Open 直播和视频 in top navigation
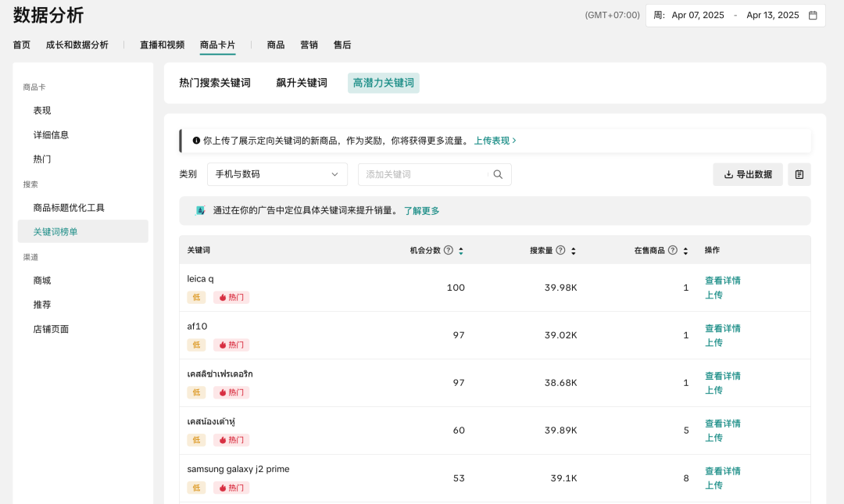The height and width of the screenshot is (504, 844). tap(162, 45)
